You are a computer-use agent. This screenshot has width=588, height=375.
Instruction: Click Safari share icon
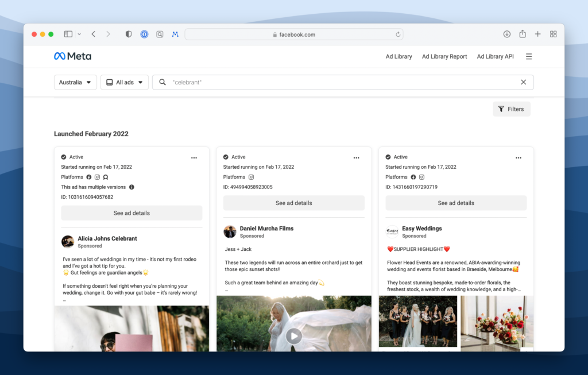click(x=523, y=34)
